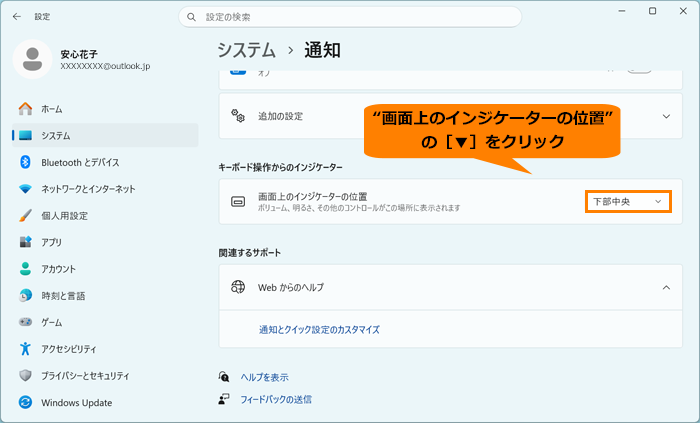Click the privacy shield icon

point(25,375)
